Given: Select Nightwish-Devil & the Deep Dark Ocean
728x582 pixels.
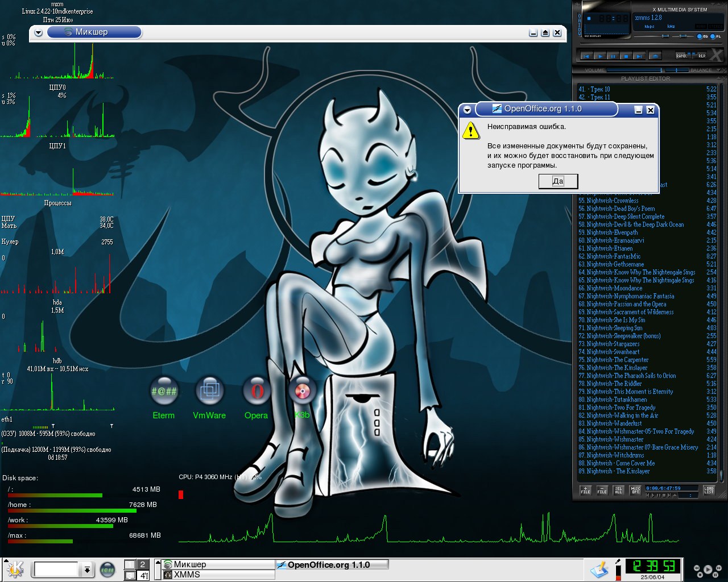Looking at the screenshot, I should (x=647, y=225).
